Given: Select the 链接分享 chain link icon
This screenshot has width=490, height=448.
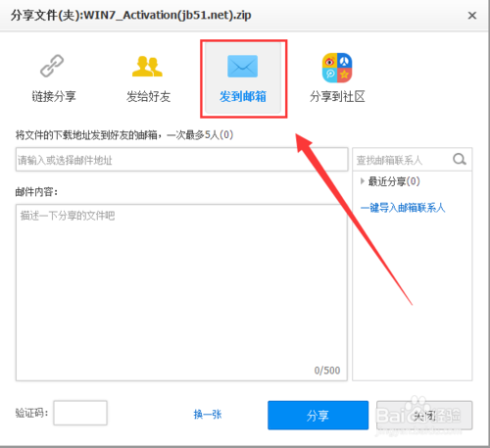Looking at the screenshot, I should 52,66.
